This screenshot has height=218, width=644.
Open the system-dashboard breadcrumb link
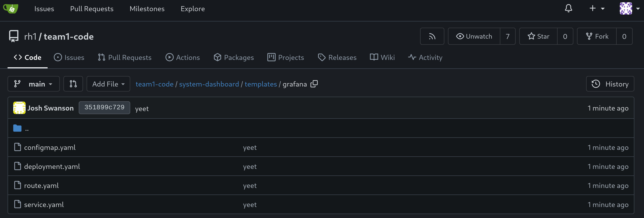point(209,84)
